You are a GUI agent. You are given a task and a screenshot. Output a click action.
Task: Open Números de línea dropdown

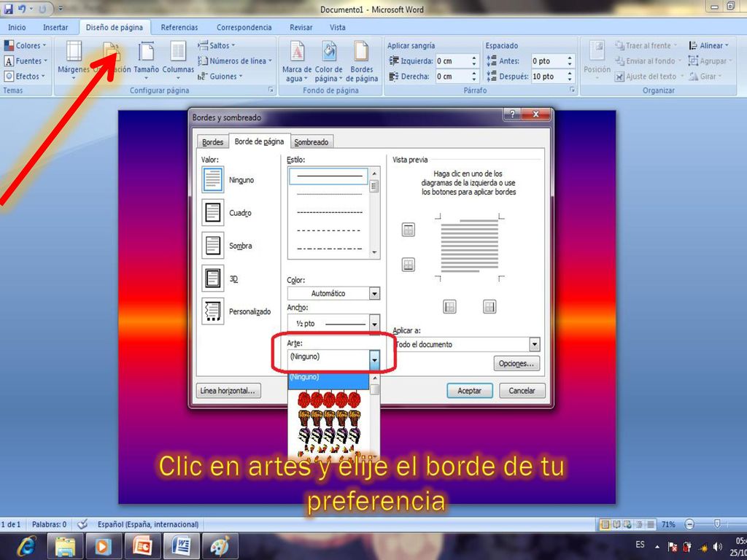tap(235, 61)
